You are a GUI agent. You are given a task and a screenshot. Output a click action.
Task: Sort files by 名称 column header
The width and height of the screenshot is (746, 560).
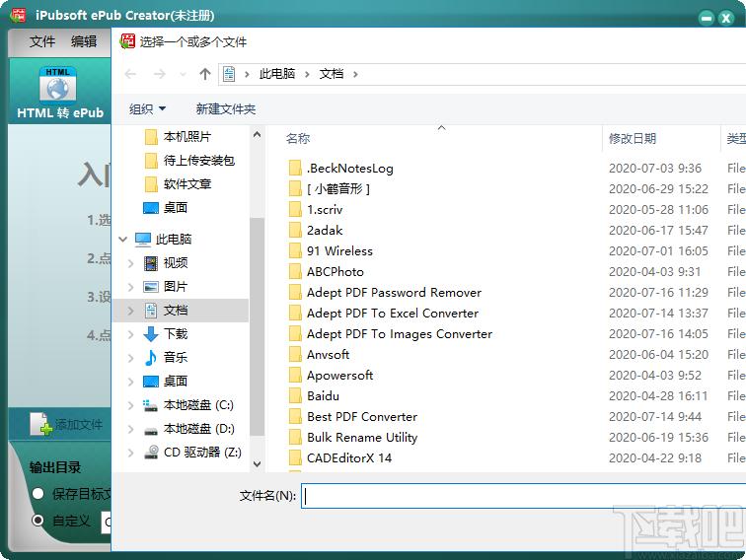click(298, 138)
